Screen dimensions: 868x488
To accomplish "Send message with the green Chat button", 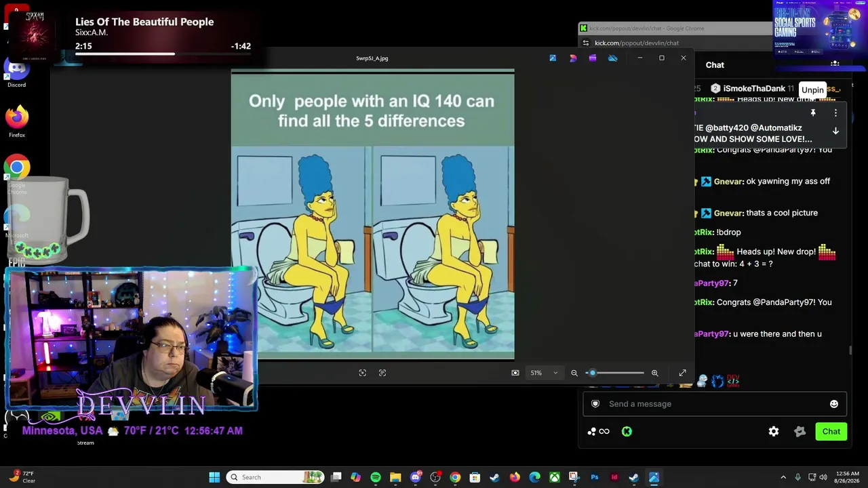I will tap(831, 432).
